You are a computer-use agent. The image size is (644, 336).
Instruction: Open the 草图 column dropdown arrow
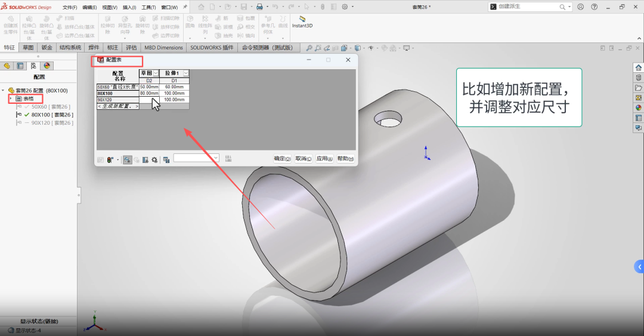(x=156, y=73)
